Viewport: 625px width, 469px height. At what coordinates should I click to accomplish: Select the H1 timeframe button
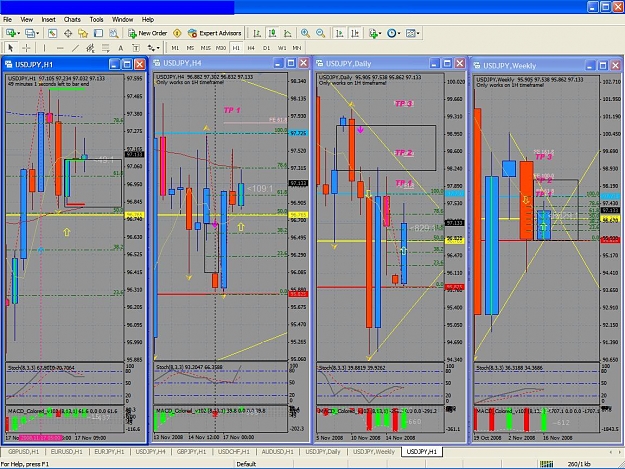point(236,48)
